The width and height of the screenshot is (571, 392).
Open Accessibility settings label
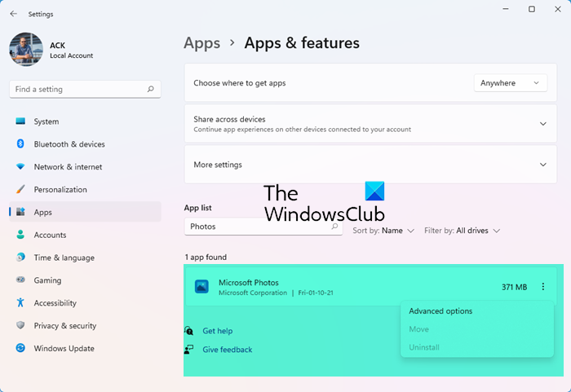click(x=55, y=303)
